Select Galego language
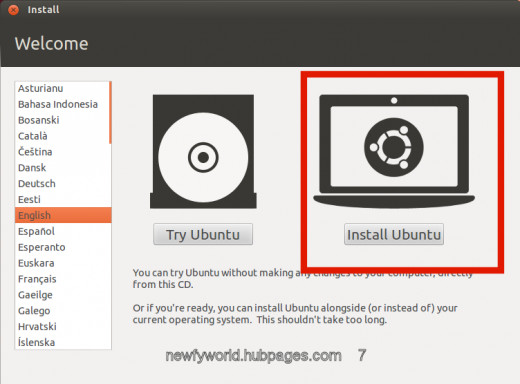The width and height of the screenshot is (520, 384). tap(62, 311)
